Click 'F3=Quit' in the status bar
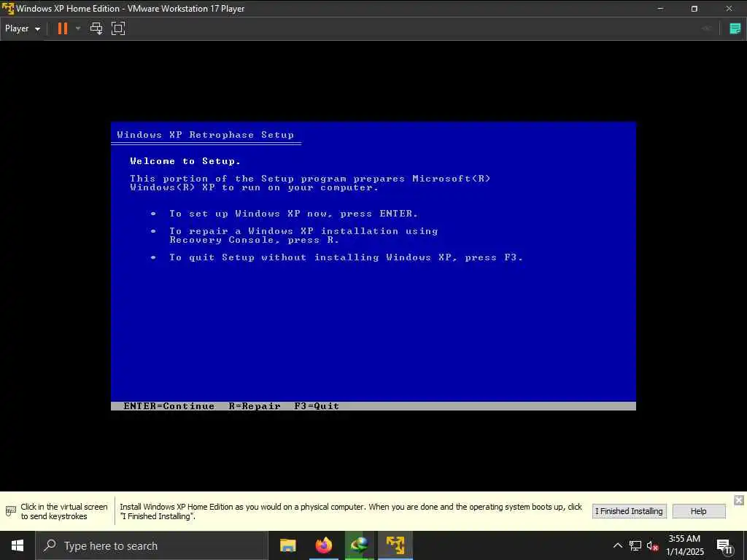Viewport: 747px width, 560px height. tap(317, 406)
